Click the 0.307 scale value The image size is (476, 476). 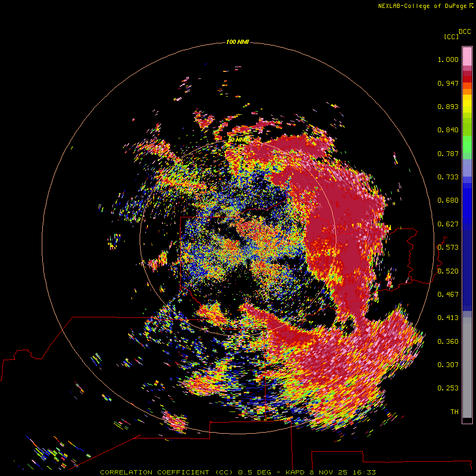click(x=448, y=365)
